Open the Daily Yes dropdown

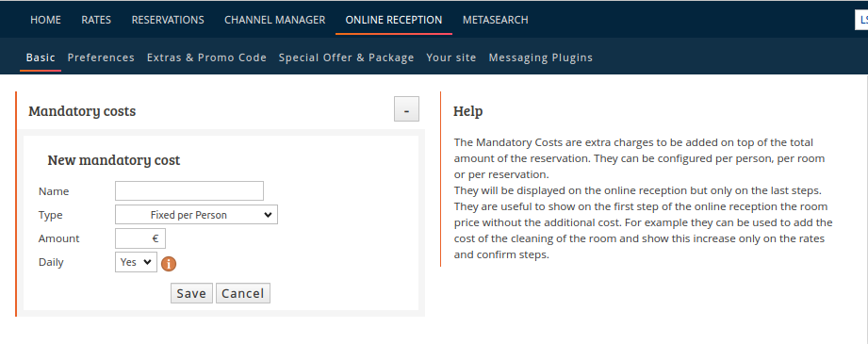[136, 262]
